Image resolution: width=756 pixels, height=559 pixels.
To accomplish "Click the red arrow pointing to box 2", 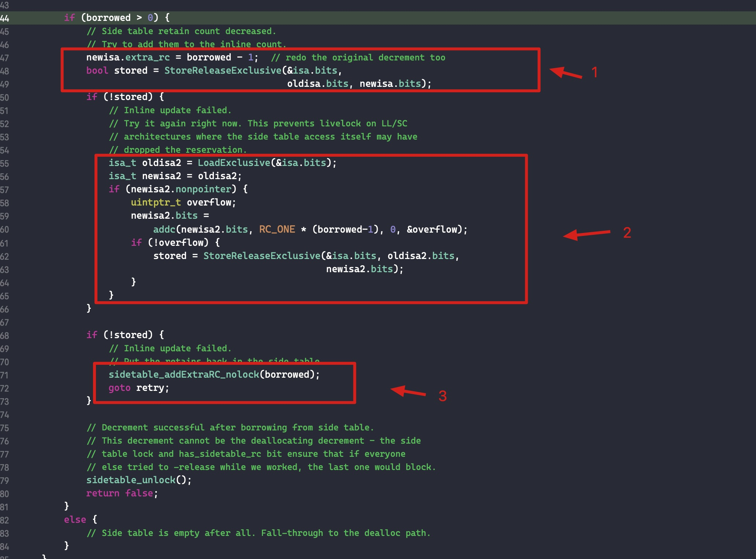I will pyautogui.click(x=587, y=234).
